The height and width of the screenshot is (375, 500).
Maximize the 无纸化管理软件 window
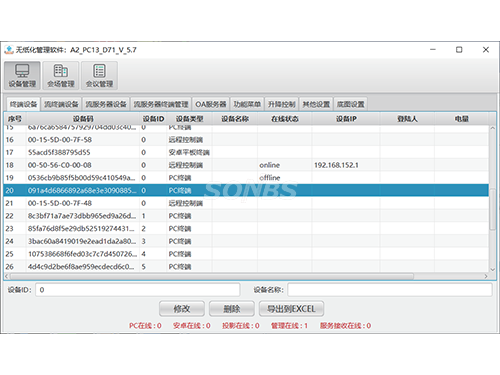(459, 50)
